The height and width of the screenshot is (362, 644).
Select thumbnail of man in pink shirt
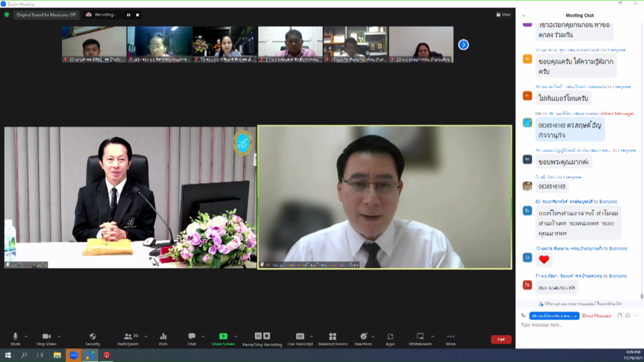click(290, 44)
